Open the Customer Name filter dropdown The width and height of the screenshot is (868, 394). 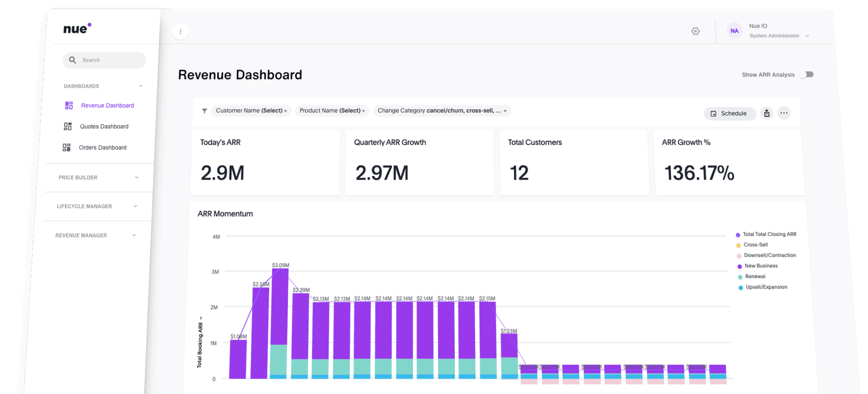click(x=251, y=111)
